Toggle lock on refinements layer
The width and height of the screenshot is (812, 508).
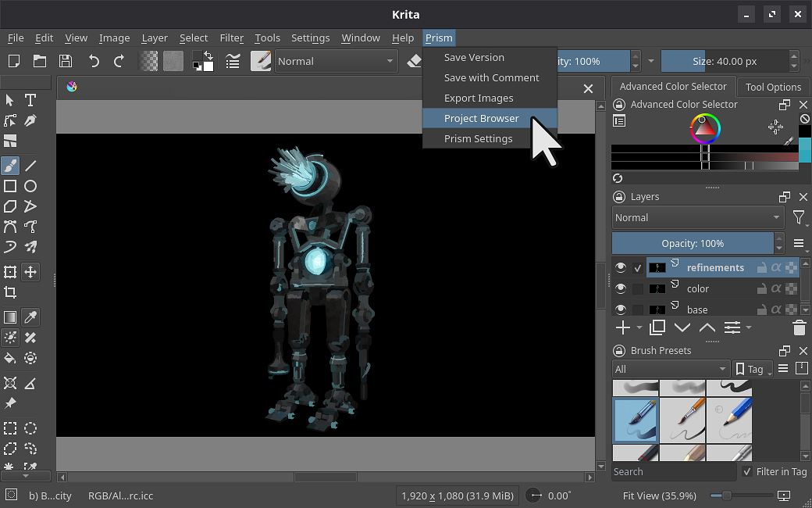(761, 268)
